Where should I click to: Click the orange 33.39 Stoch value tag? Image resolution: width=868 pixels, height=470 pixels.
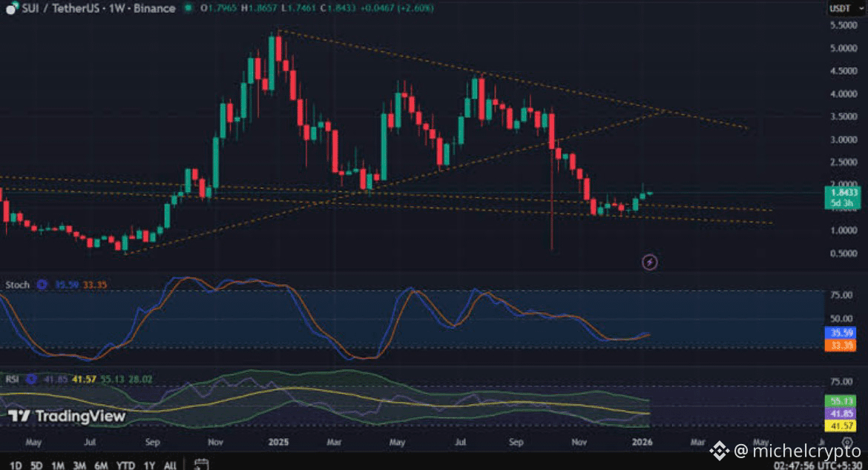point(841,345)
